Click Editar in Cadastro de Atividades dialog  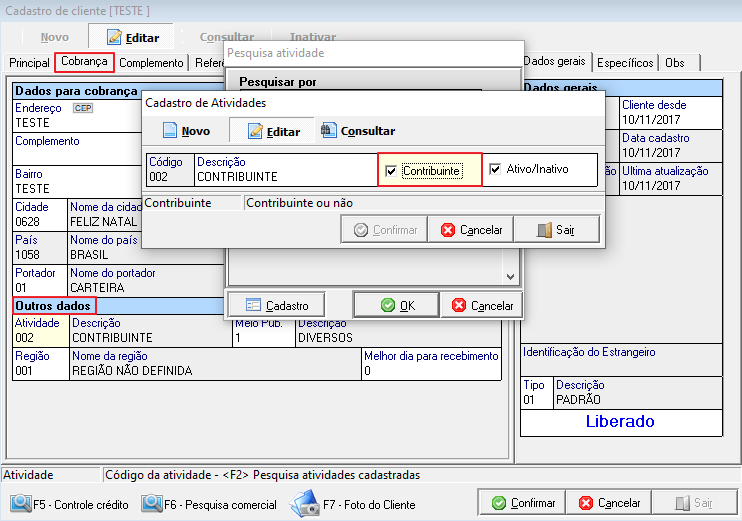pyautogui.click(x=273, y=131)
